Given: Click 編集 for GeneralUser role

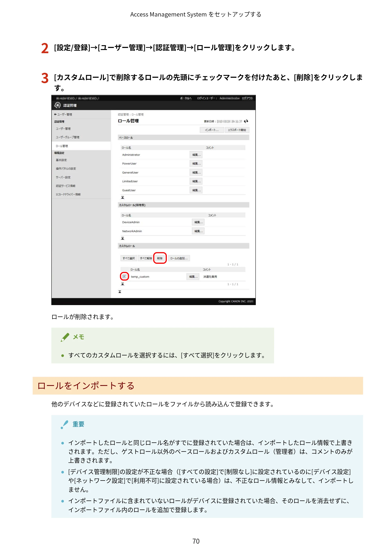Looking at the screenshot, I should pos(196,172).
